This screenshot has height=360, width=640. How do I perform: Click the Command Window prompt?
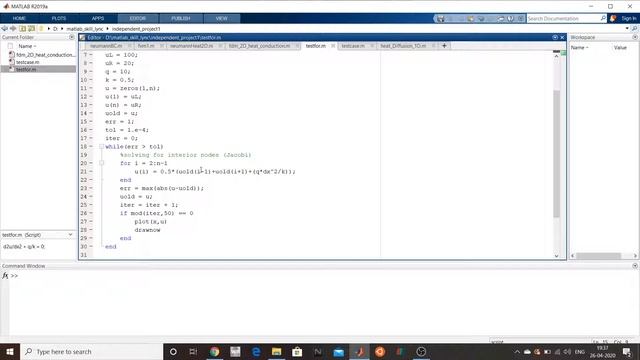pyautogui.click(x=14, y=276)
